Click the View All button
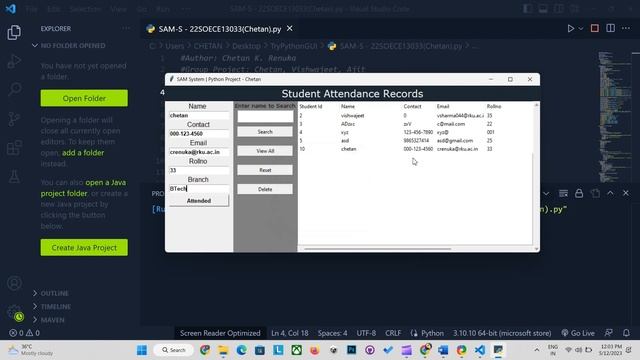Screen dimensions: 640x360 point(265,151)
